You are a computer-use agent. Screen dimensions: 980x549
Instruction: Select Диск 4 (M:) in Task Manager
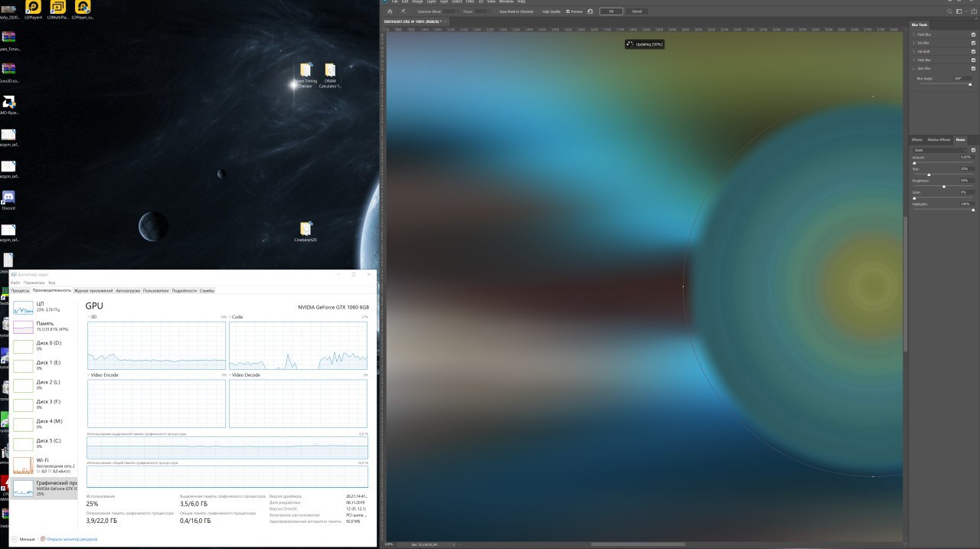[x=44, y=424]
